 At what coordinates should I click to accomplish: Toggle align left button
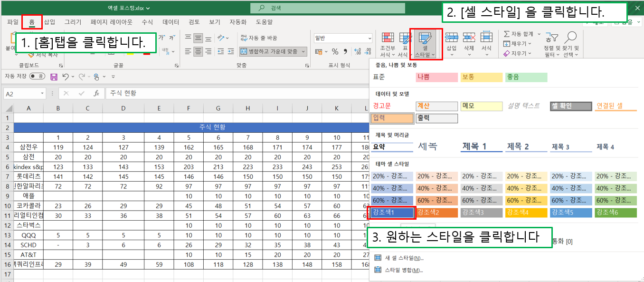188,51
